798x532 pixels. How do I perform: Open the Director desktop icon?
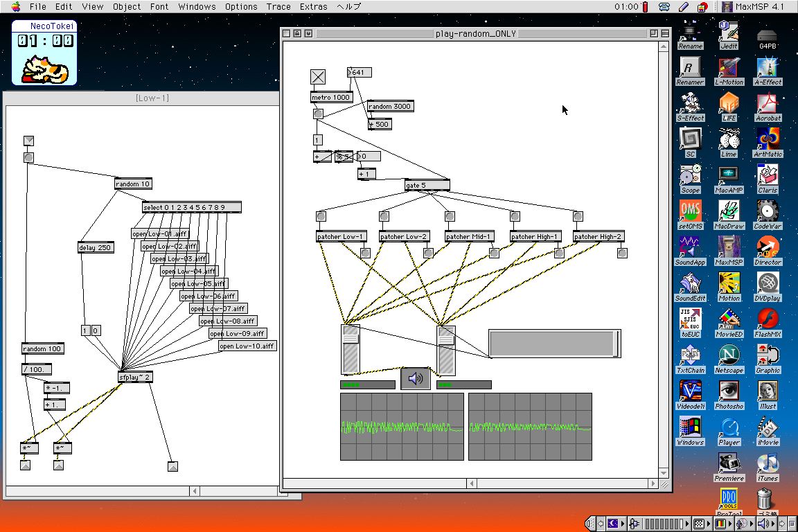[768, 251]
